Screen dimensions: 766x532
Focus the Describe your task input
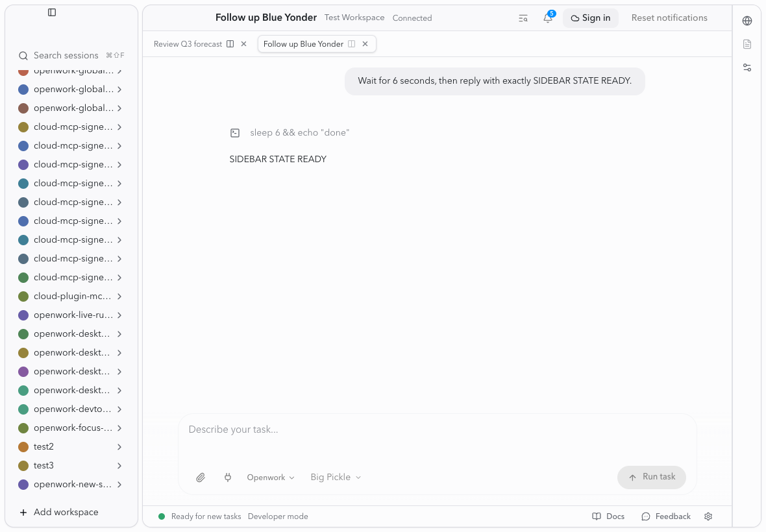[x=438, y=429]
